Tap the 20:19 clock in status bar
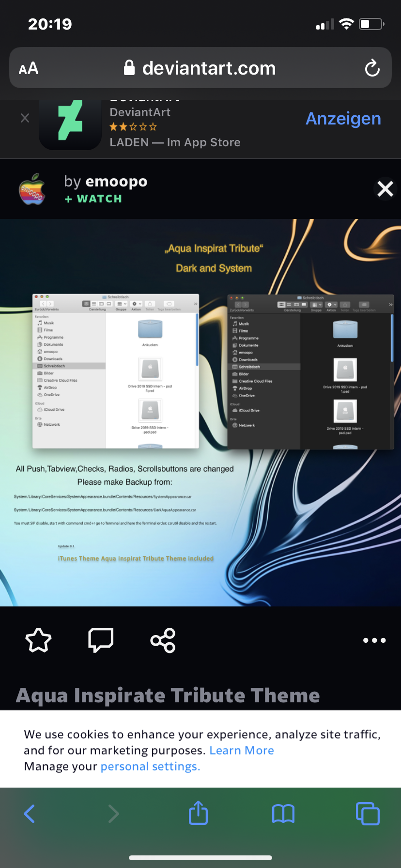 pos(50,24)
